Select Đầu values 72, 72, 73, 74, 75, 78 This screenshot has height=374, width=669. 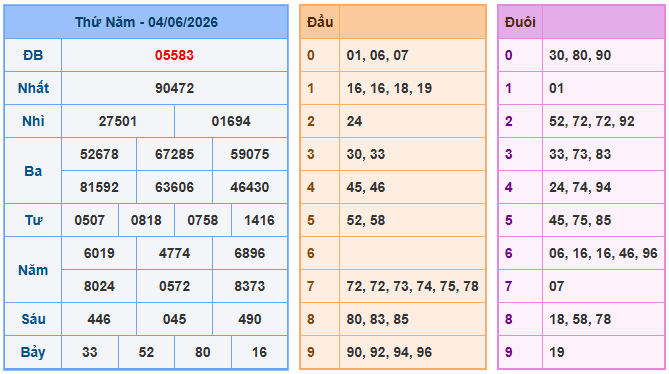pyautogui.click(x=413, y=286)
